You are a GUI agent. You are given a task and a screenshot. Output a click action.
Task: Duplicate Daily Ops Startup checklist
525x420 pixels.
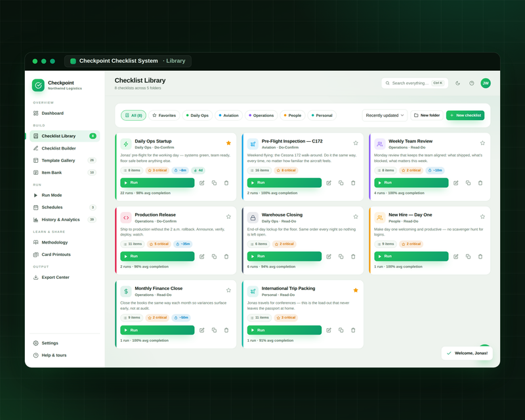click(215, 183)
